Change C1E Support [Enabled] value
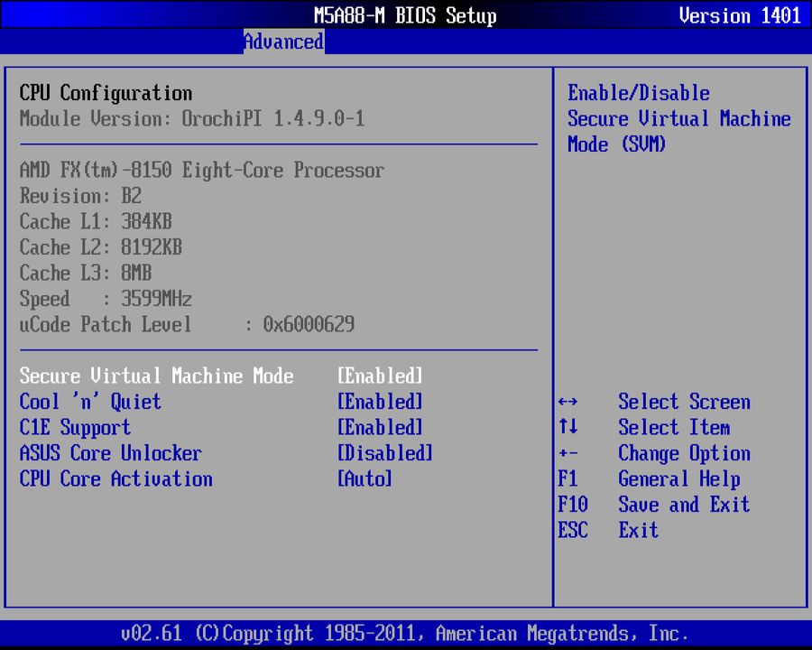Viewport: 812px width, 650px height. (380, 428)
